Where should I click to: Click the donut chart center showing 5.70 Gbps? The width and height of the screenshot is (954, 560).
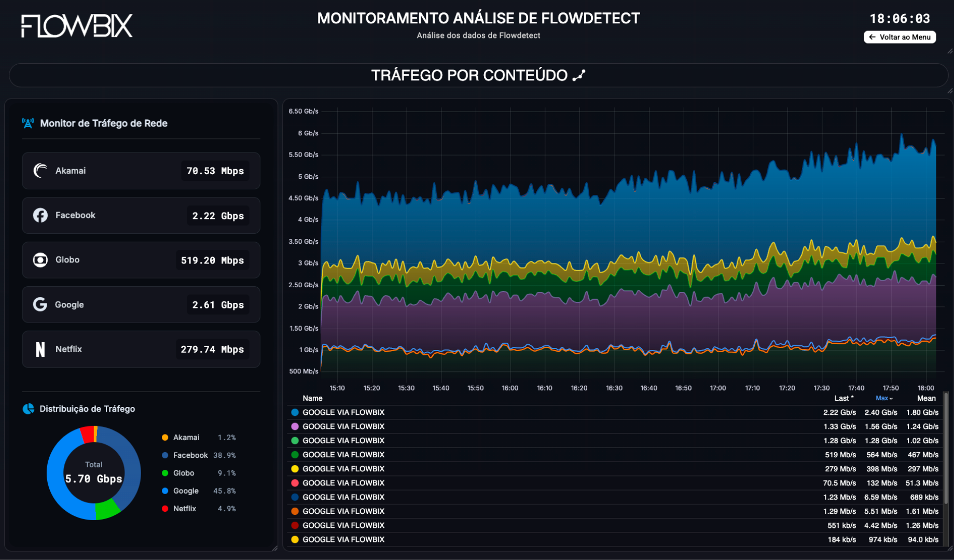94,473
